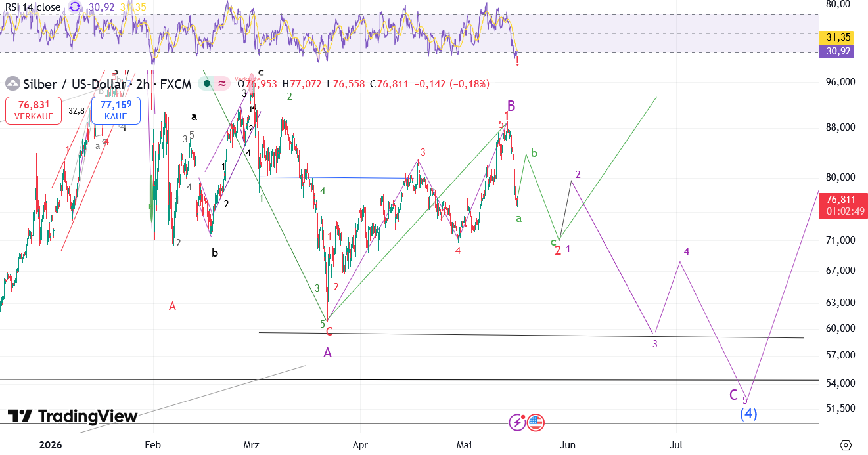Image resolution: width=868 pixels, height=455 pixels.
Task: Select the large purple wave label A
Action: coord(327,353)
